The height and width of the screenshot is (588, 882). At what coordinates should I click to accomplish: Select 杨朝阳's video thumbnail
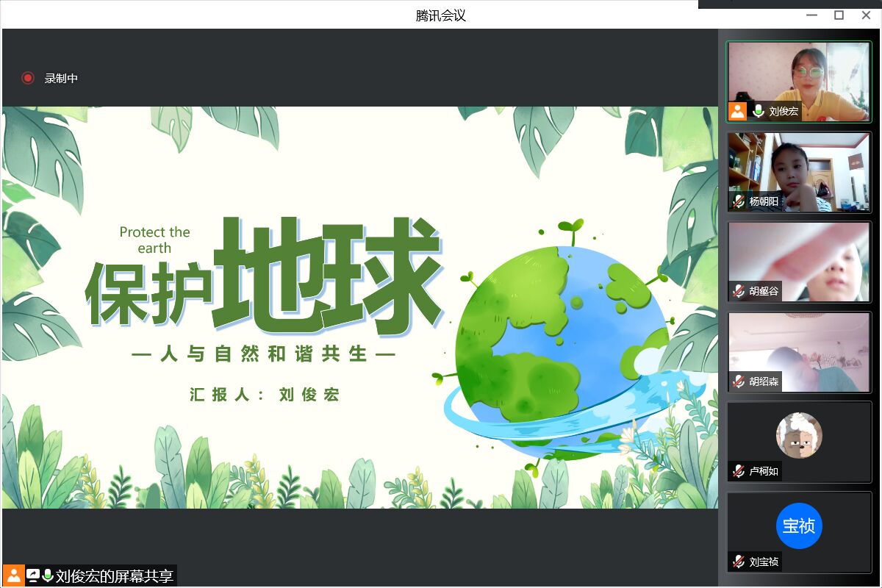(799, 165)
